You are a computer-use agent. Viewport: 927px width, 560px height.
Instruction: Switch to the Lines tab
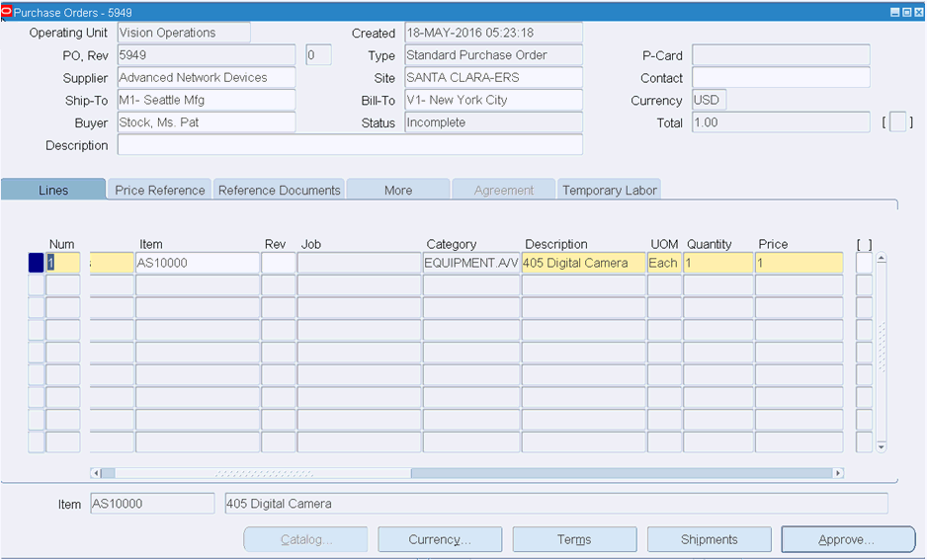(53, 190)
